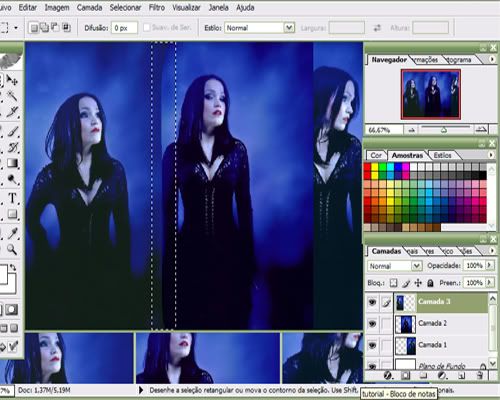
Task: Toggle Quick Mask mode in toolbox
Action: click(12, 310)
